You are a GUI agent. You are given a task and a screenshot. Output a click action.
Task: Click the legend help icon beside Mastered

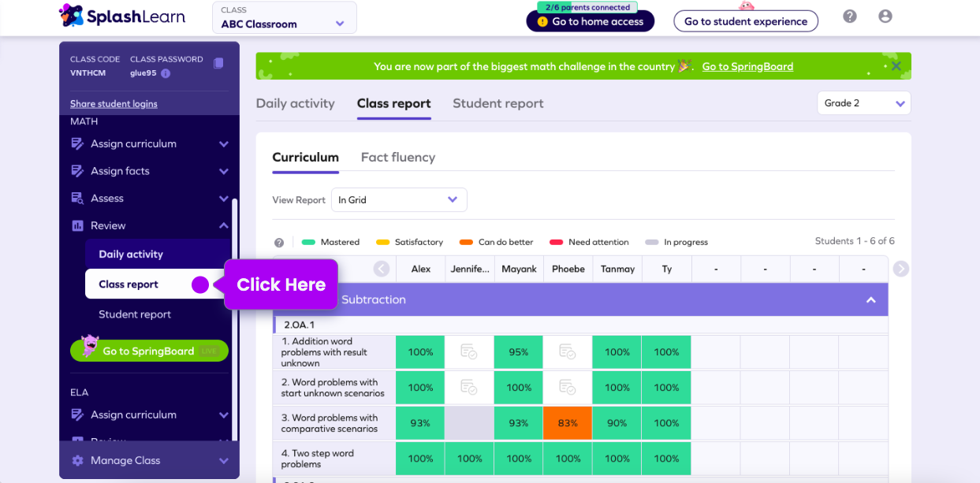[x=279, y=243]
